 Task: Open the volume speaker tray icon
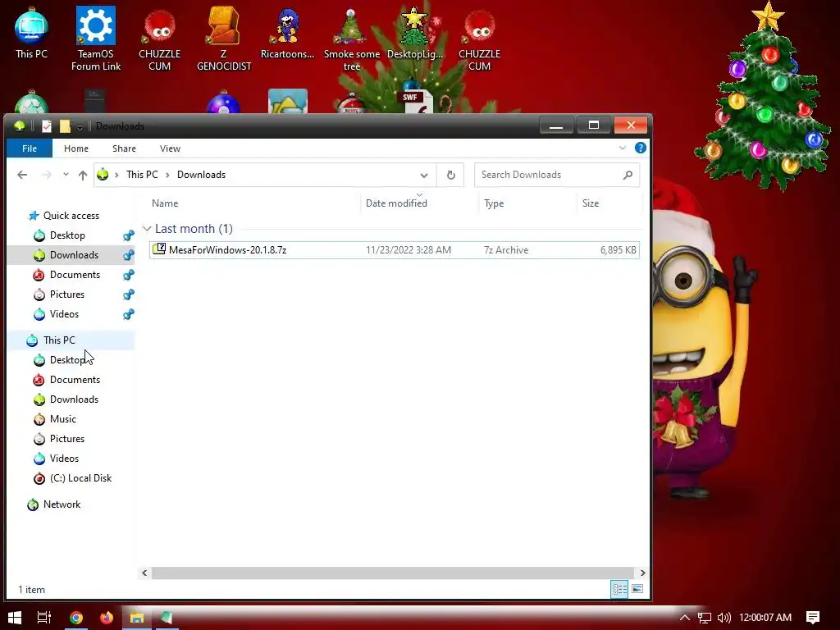724,618
